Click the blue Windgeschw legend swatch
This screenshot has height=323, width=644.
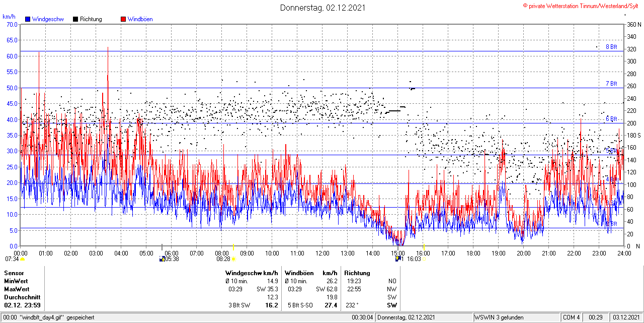click(x=28, y=19)
